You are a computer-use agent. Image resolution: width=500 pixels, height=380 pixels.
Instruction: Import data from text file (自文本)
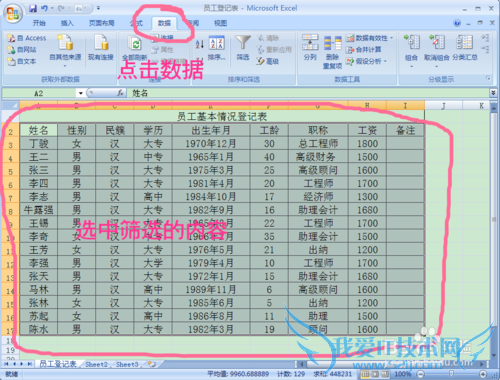[22, 61]
